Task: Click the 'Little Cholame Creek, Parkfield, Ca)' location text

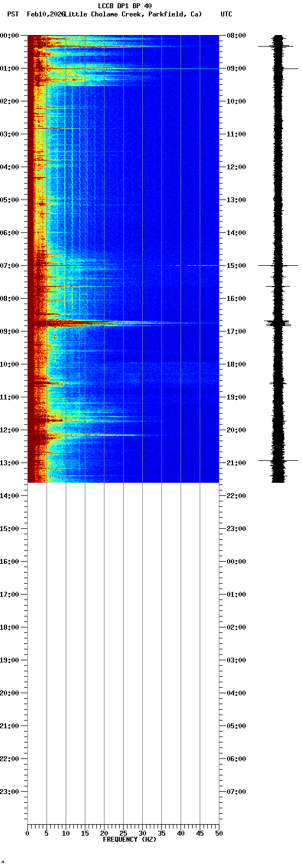Action: (132, 14)
